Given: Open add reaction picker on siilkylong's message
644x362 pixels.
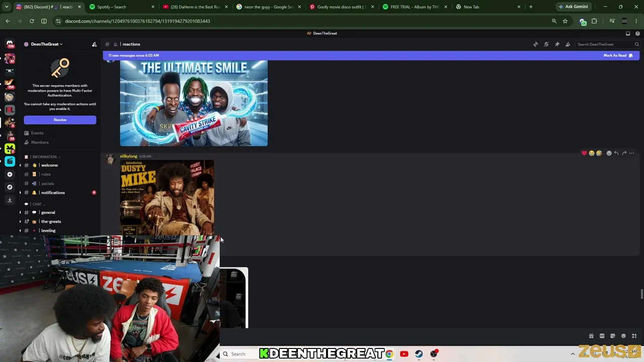Looking at the screenshot, I should coord(609,153).
